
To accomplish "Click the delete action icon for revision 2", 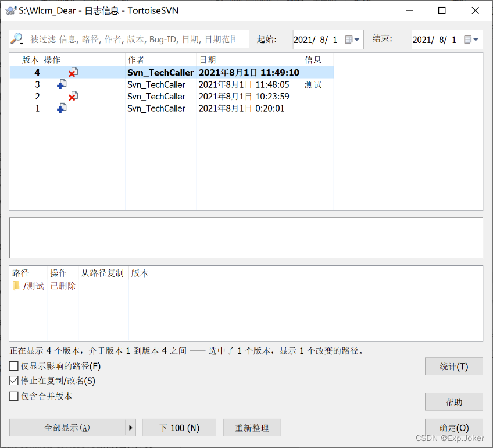I will (73, 97).
